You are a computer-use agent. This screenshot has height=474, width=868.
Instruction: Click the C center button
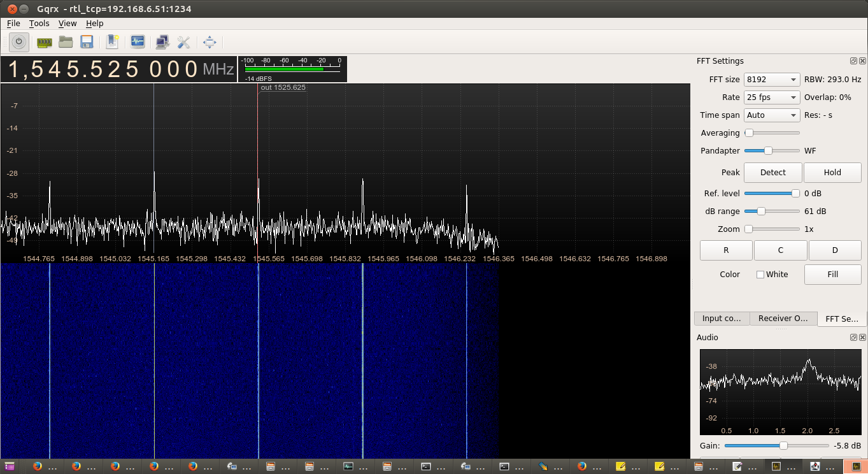click(x=780, y=250)
